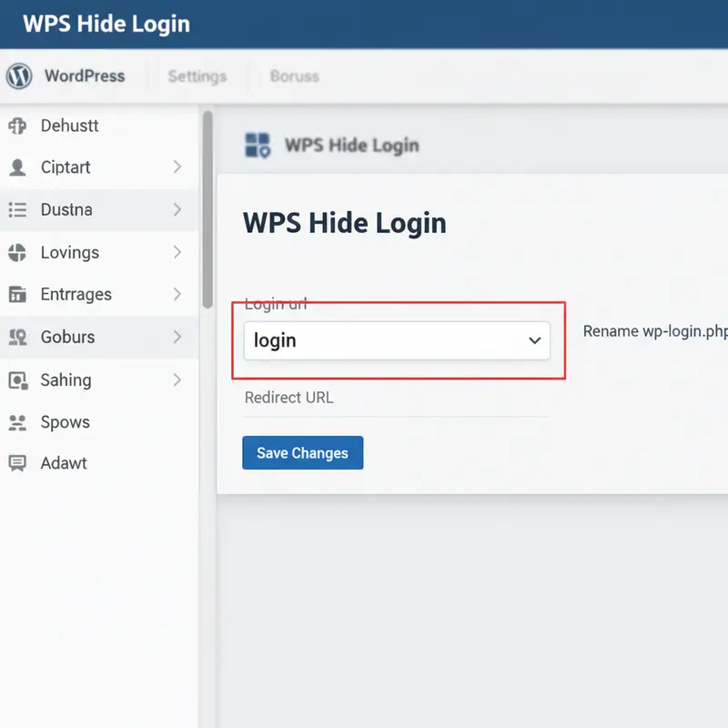728x728 pixels.
Task: Select the Entrrages media icon
Action: click(17, 294)
